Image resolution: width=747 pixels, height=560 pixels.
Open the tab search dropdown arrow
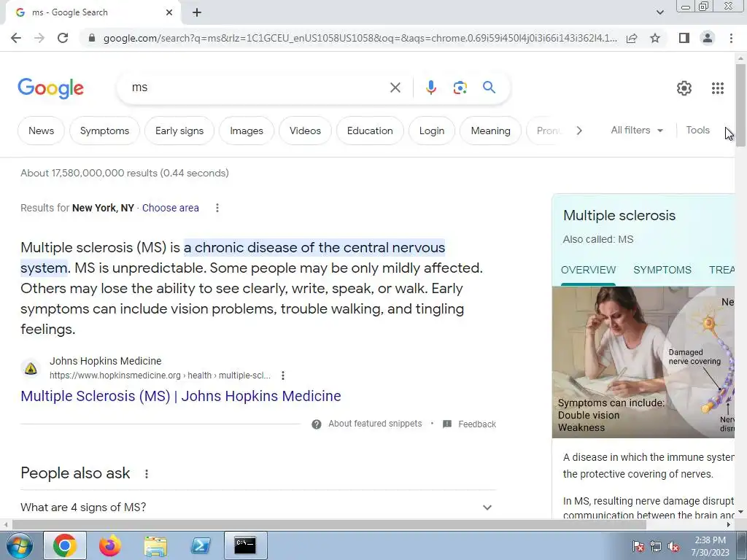click(x=659, y=12)
